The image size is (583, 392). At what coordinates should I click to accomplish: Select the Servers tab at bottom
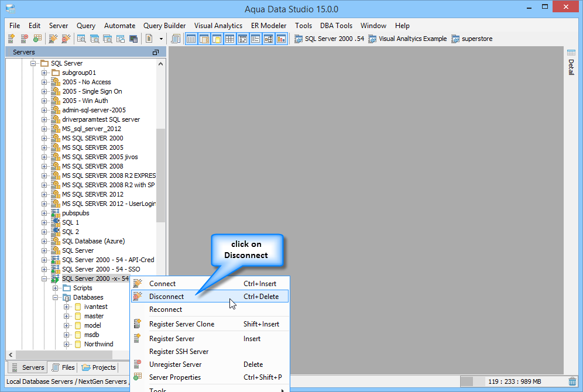(x=28, y=367)
